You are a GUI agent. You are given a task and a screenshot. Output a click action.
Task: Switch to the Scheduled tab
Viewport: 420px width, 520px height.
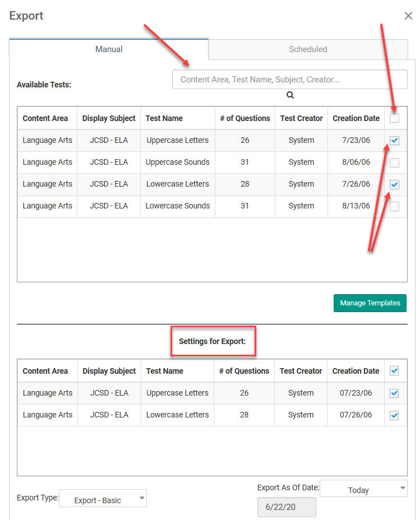click(308, 49)
